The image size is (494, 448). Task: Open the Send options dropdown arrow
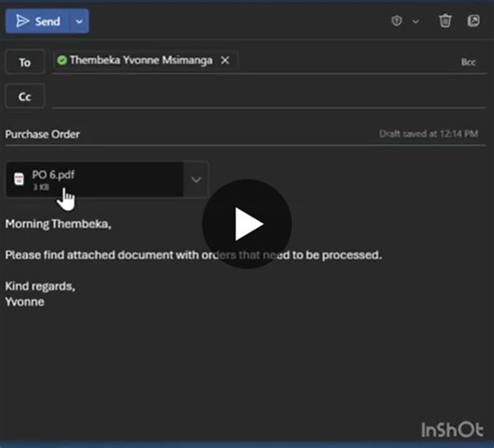[x=79, y=21]
